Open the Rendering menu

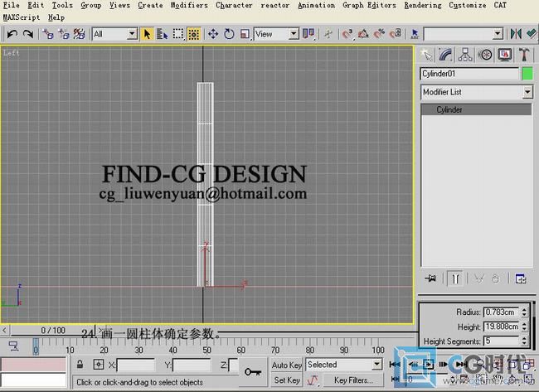tap(422, 5)
